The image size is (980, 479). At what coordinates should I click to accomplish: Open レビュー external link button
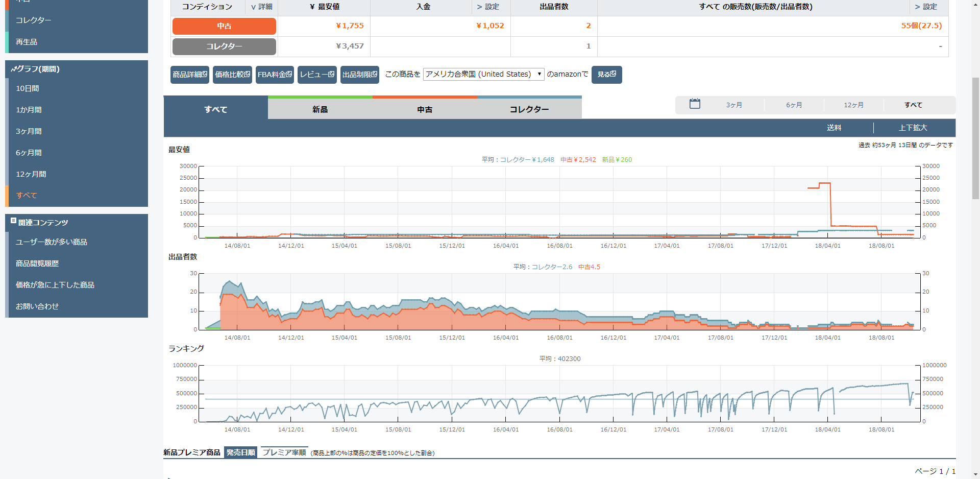[317, 75]
